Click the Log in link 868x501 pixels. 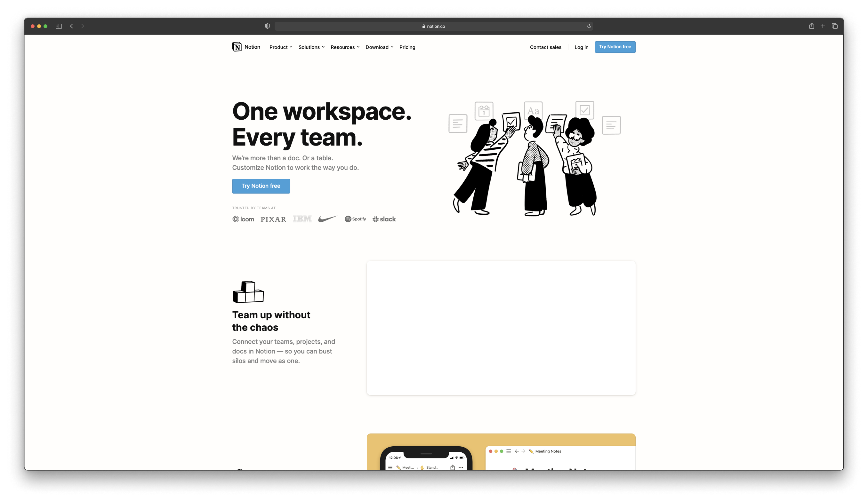point(581,47)
